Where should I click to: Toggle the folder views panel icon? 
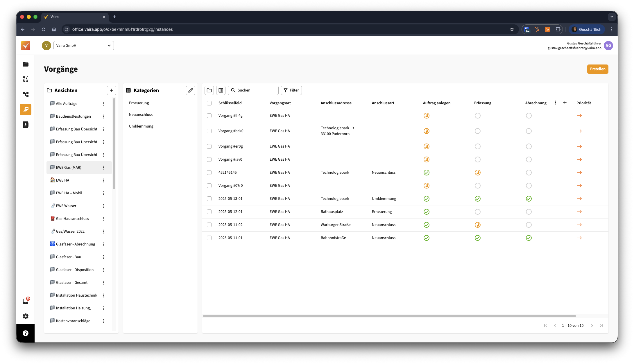click(209, 90)
